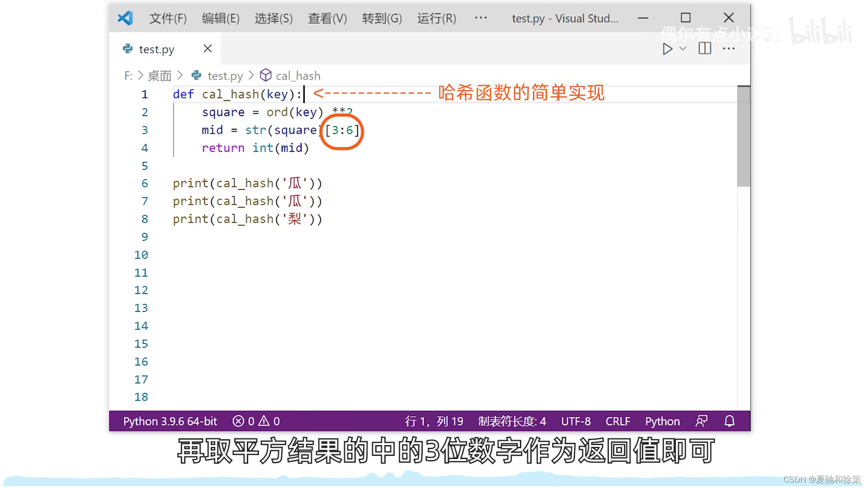Close the test.py editor tab
This screenshot has height=488, width=868.
(x=208, y=48)
